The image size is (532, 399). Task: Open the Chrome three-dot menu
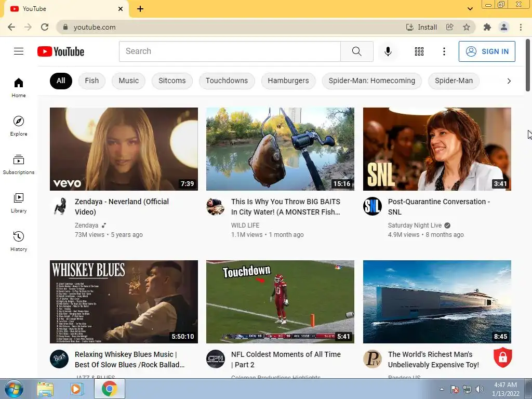point(521,27)
